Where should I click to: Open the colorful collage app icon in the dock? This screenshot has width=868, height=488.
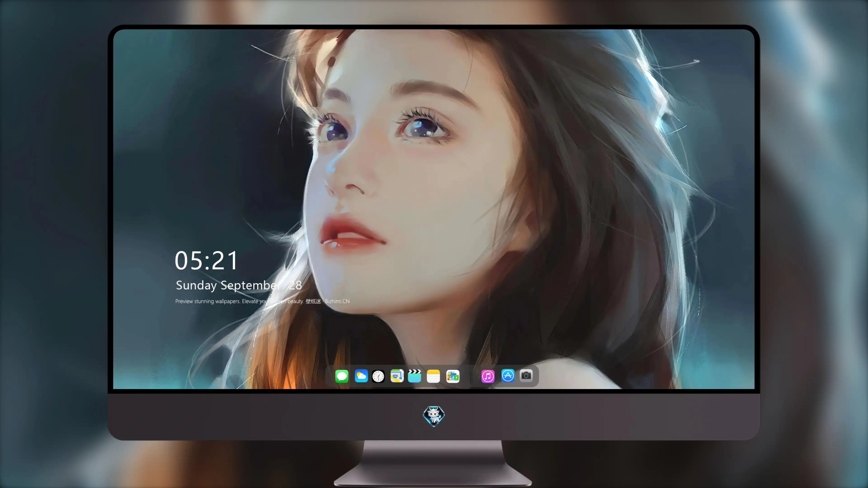(453, 376)
